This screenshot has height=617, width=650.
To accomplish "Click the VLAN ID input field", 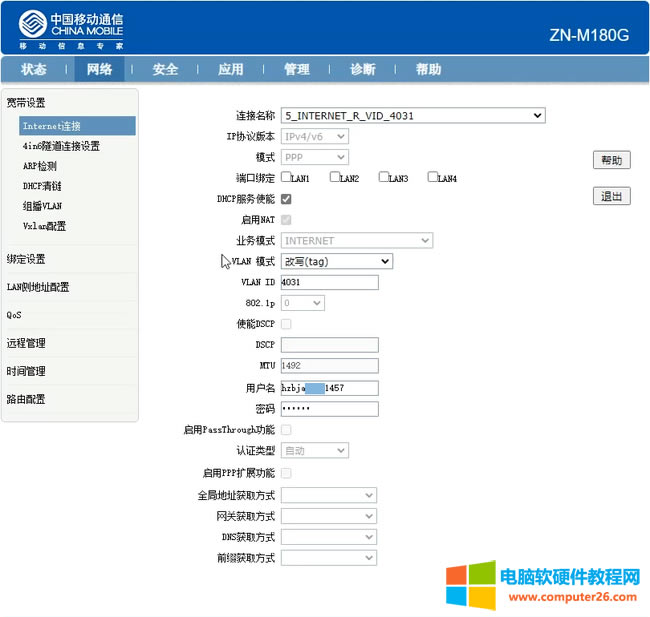I will click(330, 282).
